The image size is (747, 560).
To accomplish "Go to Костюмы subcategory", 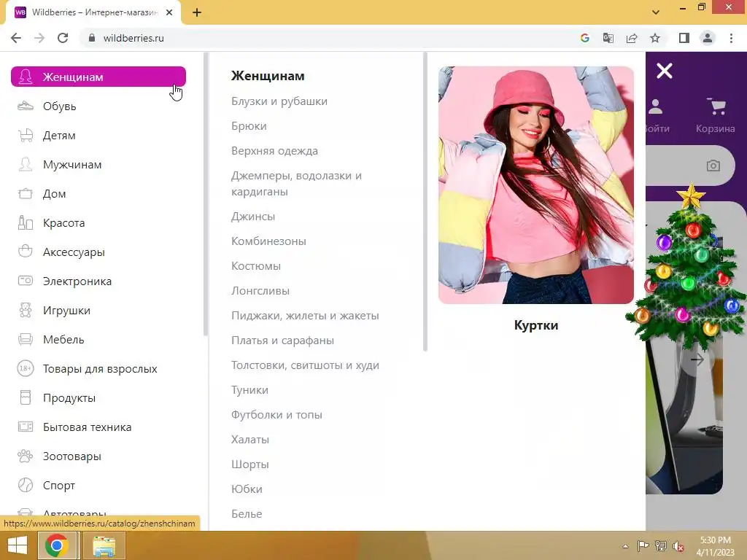I will point(256,265).
